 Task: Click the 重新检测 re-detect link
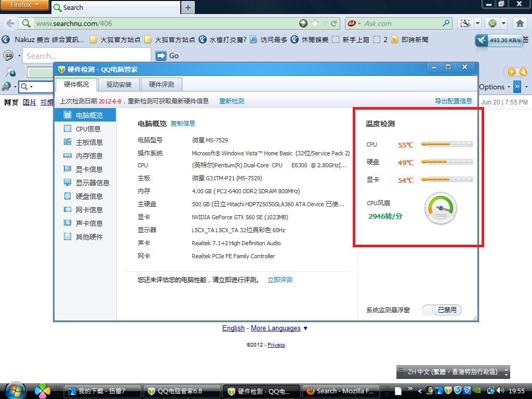click(231, 101)
